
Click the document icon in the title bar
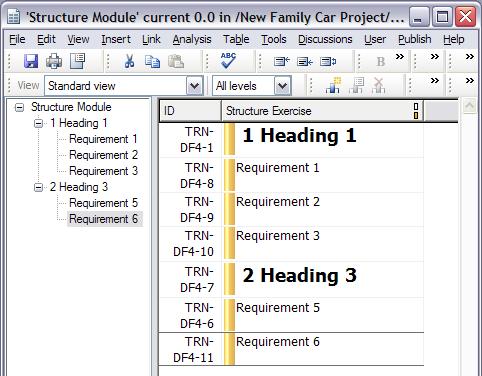click(14, 16)
